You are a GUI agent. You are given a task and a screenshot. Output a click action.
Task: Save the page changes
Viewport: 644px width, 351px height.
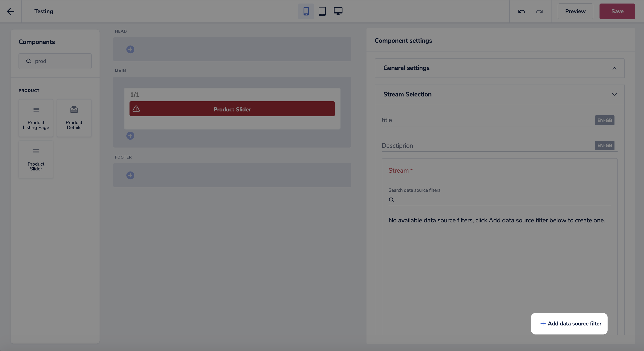click(617, 11)
